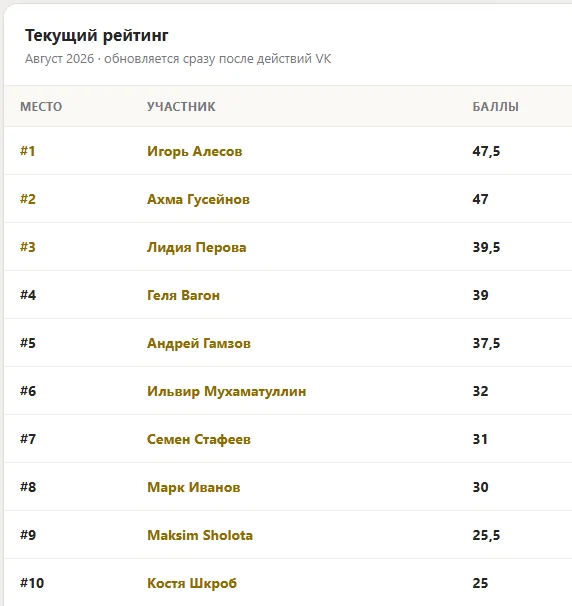The height and width of the screenshot is (606, 572).
Task: Click the #2 rank label
Action: pyautogui.click(x=28, y=199)
